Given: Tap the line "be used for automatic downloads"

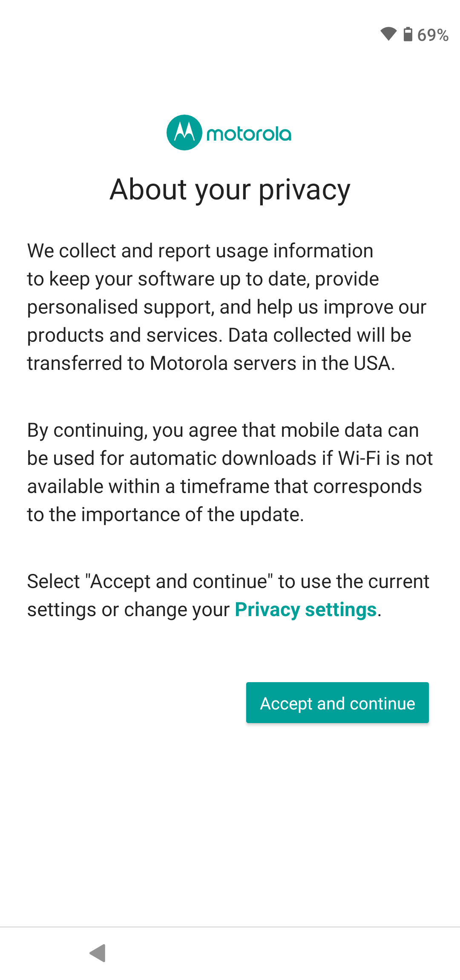Looking at the screenshot, I should 230,458.
